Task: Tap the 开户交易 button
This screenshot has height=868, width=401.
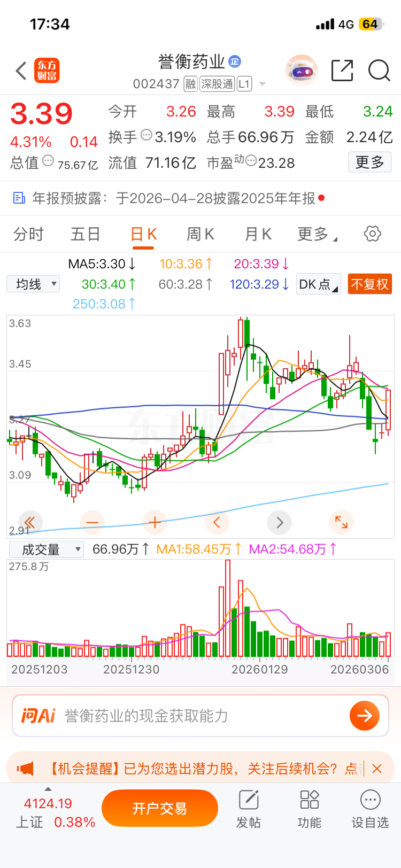Action: pyautogui.click(x=160, y=808)
